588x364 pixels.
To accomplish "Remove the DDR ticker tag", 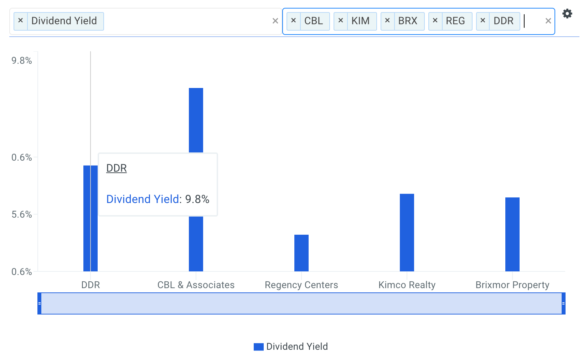I will point(483,21).
